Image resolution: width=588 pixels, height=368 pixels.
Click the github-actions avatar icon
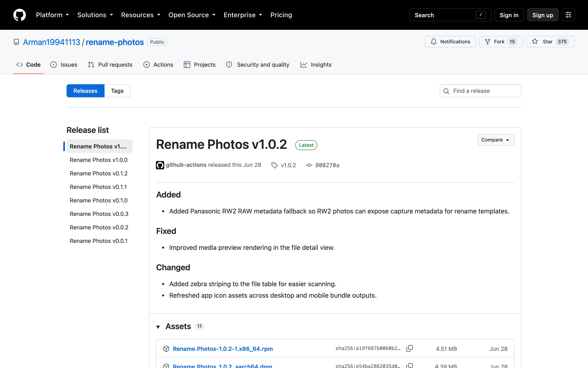[x=160, y=165]
